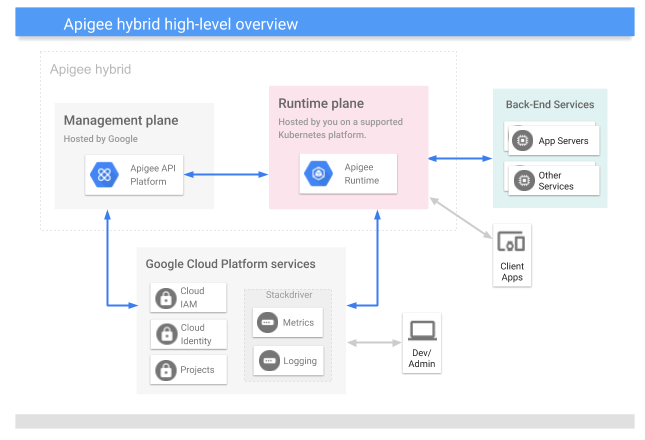Click the Projects lock icon
This screenshot has height=440, width=645.
click(x=165, y=370)
